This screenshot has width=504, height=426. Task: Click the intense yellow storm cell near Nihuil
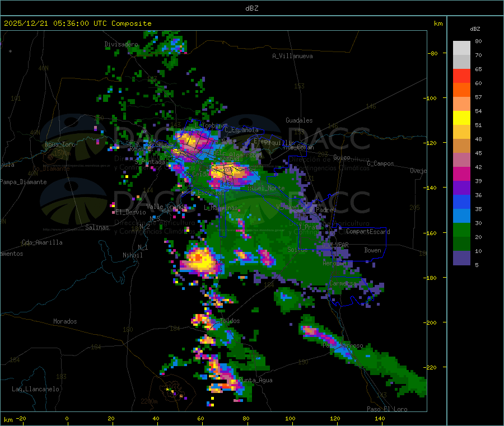point(201,260)
